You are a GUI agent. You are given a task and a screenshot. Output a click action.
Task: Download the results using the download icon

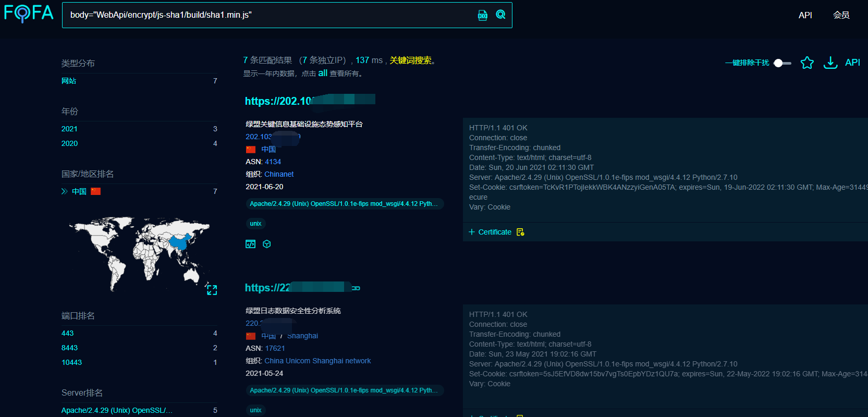[830, 63]
